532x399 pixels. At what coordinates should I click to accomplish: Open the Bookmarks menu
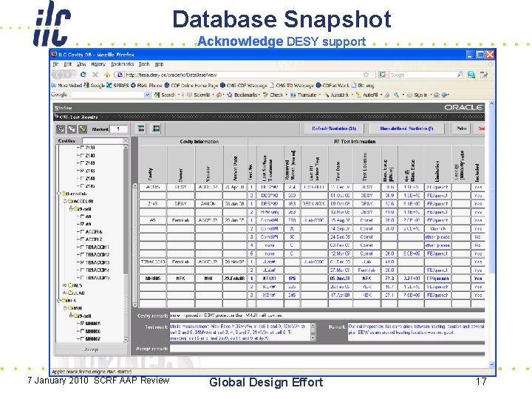pyautogui.click(x=122, y=64)
